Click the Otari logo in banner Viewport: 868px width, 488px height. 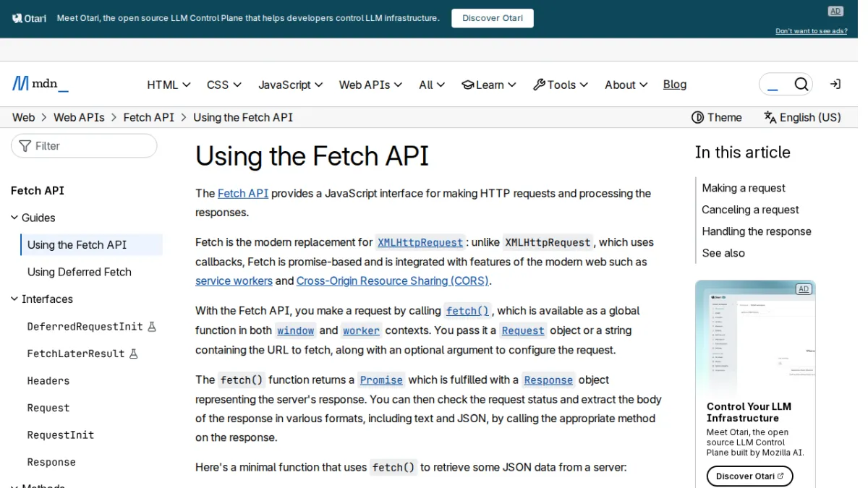(30, 18)
